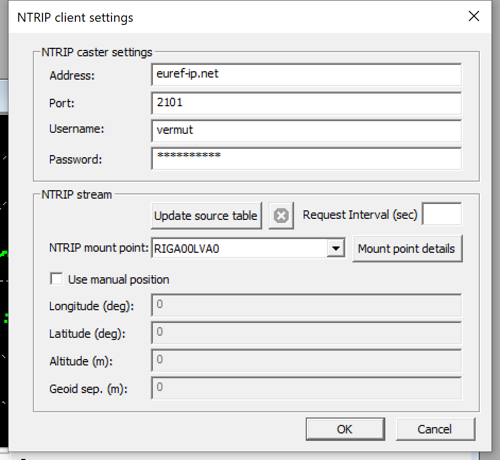
Task: Click the cancel source table update icon
Action: coord(281,216)
